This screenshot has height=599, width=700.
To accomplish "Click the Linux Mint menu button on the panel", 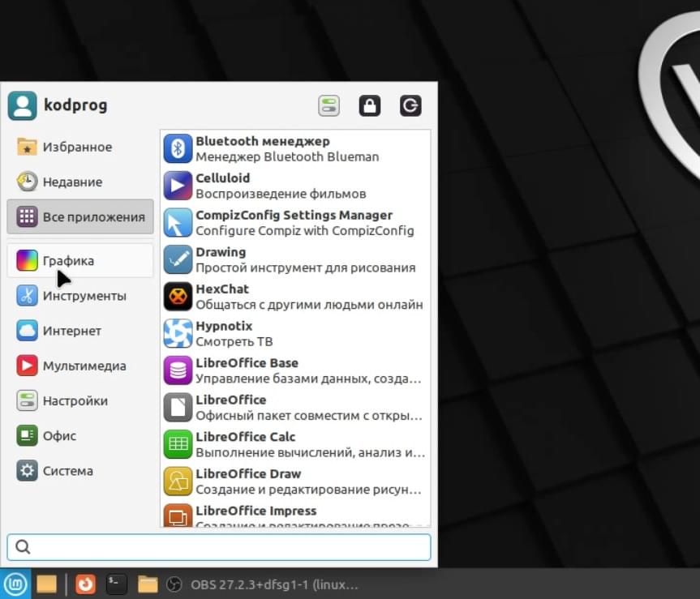I will click(x=15, y=584).
